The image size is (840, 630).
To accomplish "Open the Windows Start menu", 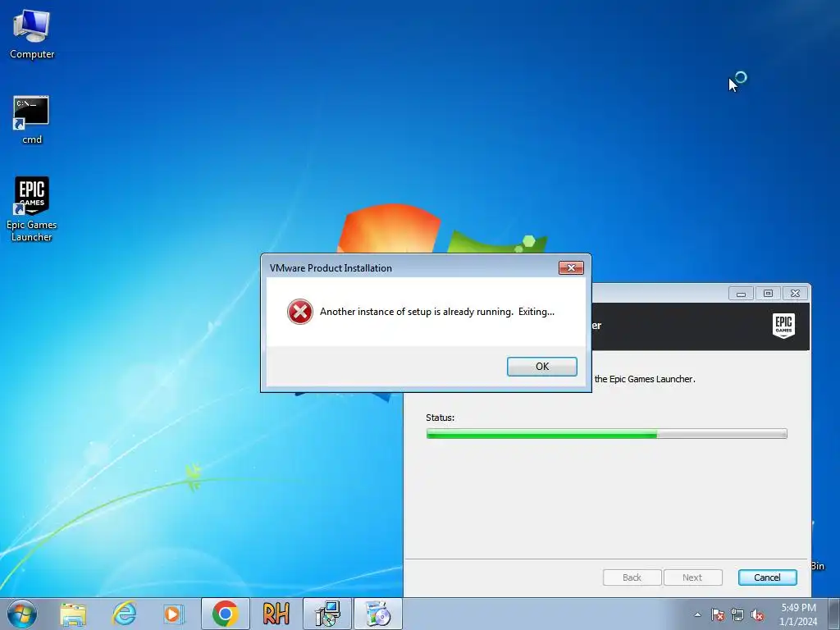I will 22,614.
